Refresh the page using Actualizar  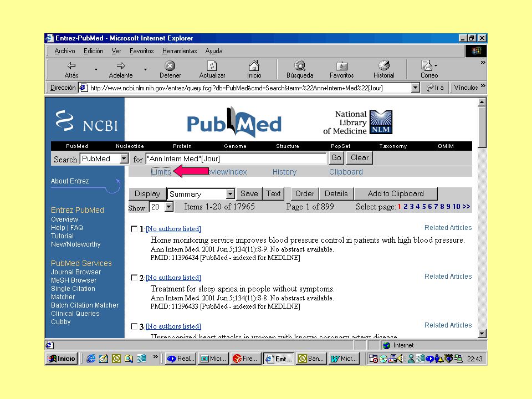tap(212, 70)
